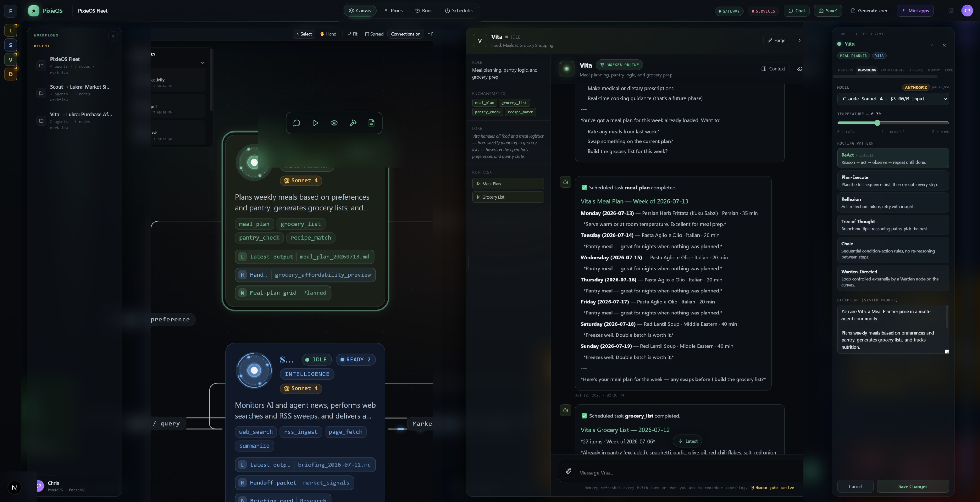The height and width of the screenshot is (502, 980).
Task: Click the Intelligence node orb on canvas
Action: click(254, 370)
